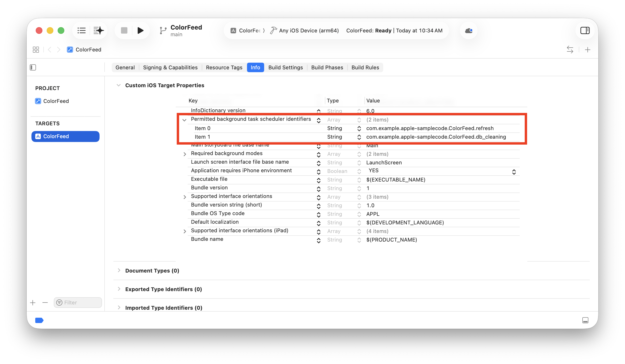Image resolution: width=625 pixels, height=364 pixels.
Task: Switch to Build Phases tab
Action: point(327,67)
